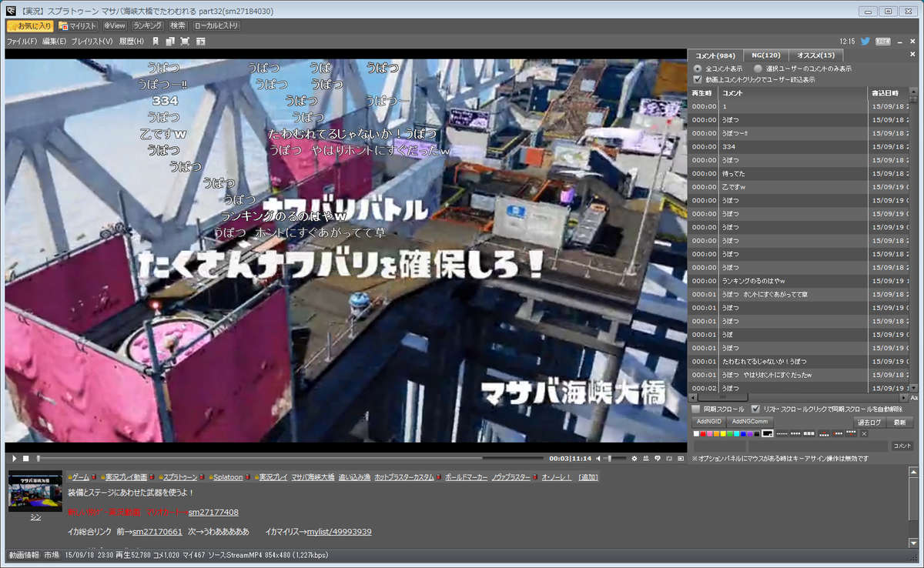Viewport: 924px width, 568px height.
Task: Uncheck リスト・スクロールクリックで同期スクロールを自動解除
Action: pyautogui.click(x=755, y=409)
